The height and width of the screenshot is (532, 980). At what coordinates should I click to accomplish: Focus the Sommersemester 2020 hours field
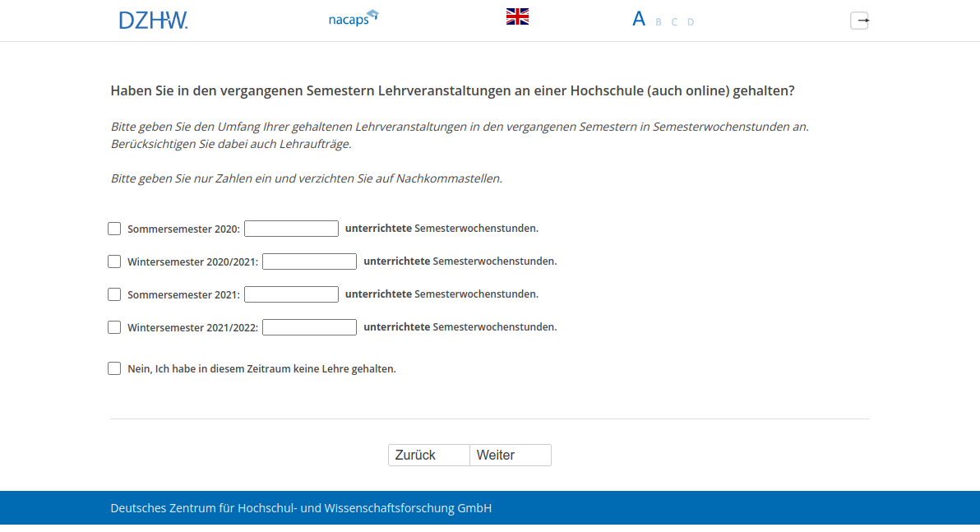[x=291, y=229]
